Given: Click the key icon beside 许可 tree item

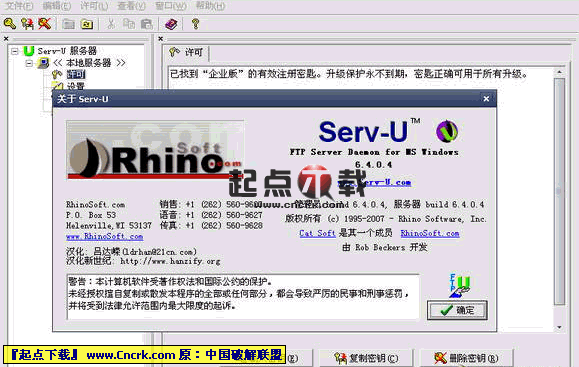Looking at the screenshot, I should 57,75.
